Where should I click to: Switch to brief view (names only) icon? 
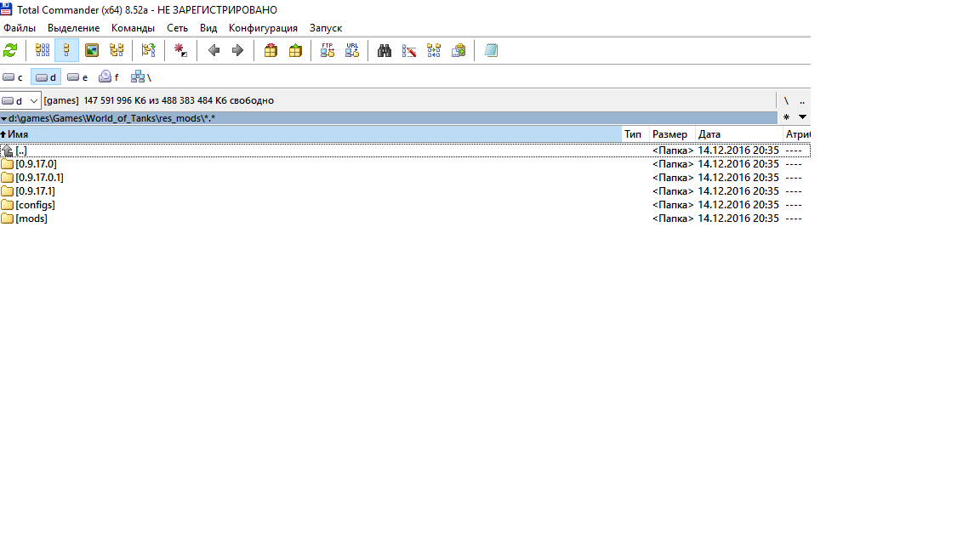[42, 51]
